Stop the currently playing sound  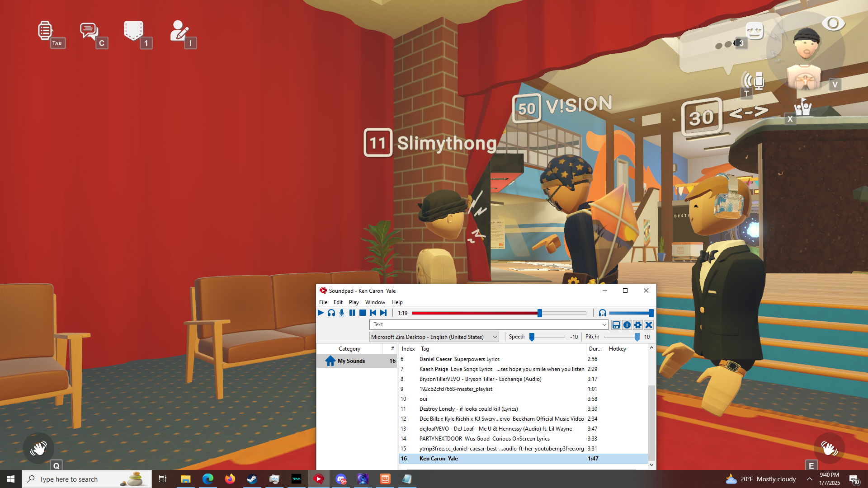coord(363,313)
